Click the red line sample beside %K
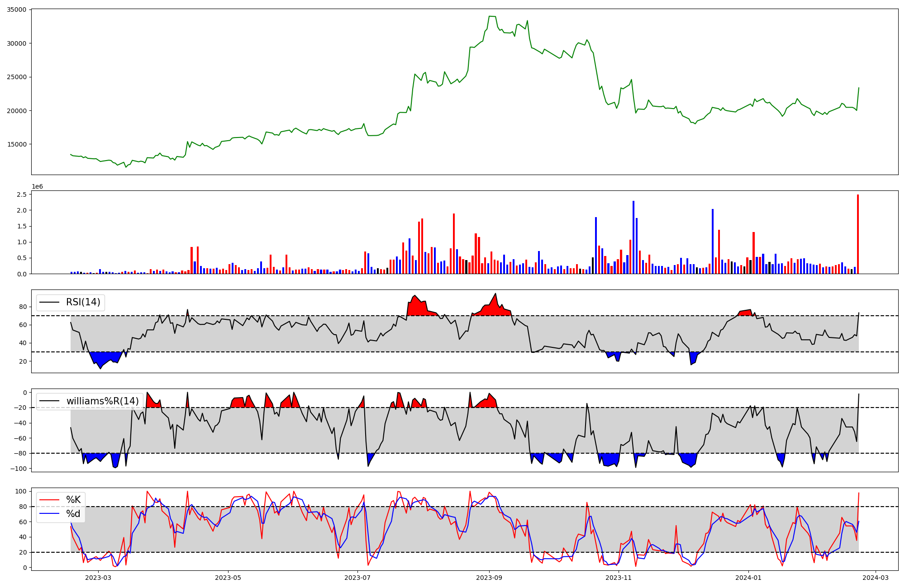This screenshot has height=588, width=905. click(x=49, y=500)
